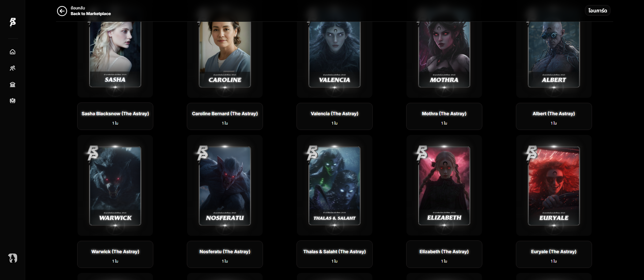Viewport: 644px width, 280px height.
Task: Select the Caroline card image
Action: point(225,54)
